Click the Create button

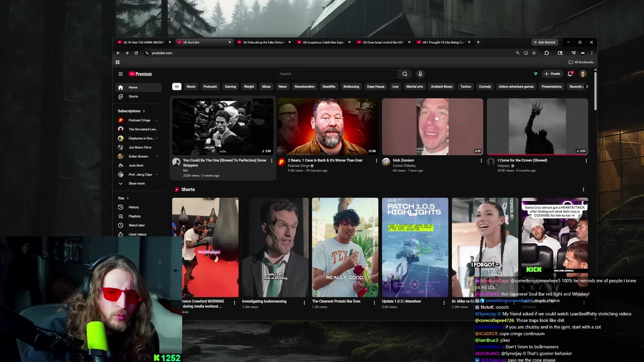552,74
